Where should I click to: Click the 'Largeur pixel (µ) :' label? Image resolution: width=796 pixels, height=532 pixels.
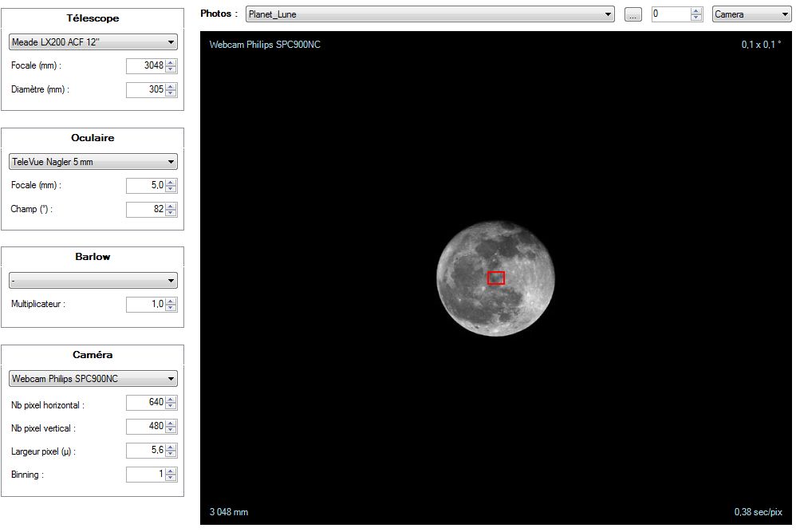pos(43,451)
